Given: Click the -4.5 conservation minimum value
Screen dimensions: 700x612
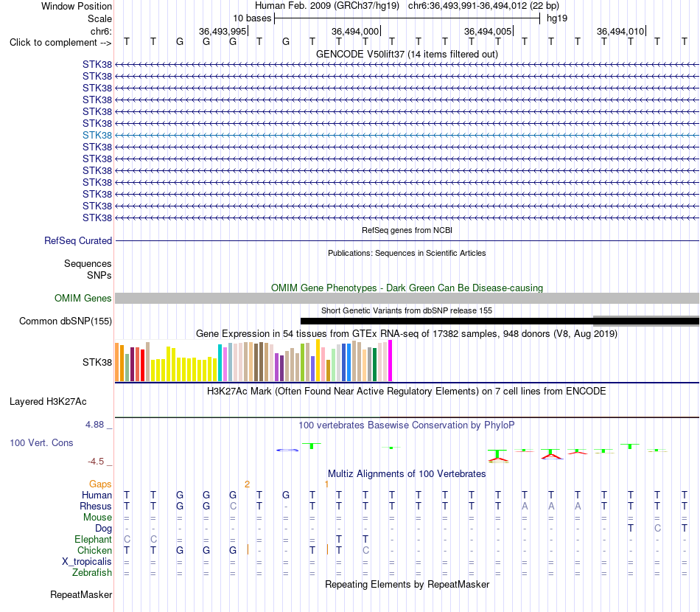Looking at the screenshot, I should [96, 462].
